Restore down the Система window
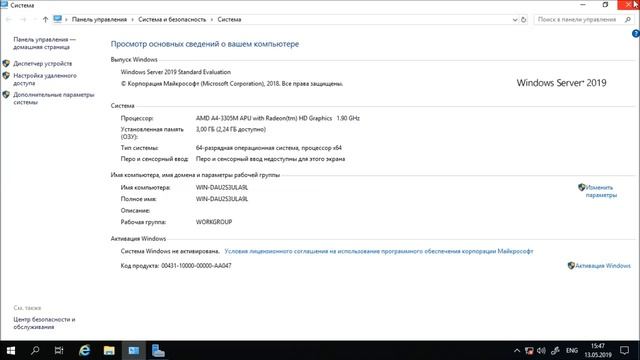This screenshot has height=360, width=640. 605,4
